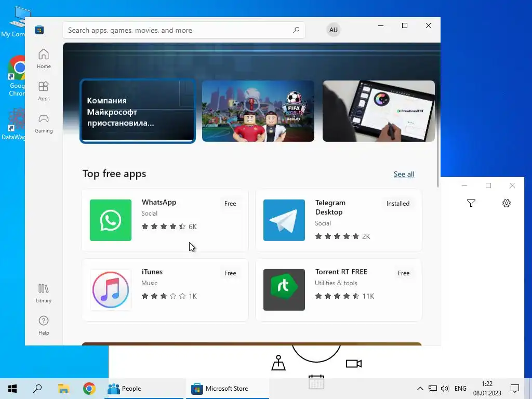The height and width of the screenshot is (399, 532).
Task: Maximize the People window
Action: (488, 185)
